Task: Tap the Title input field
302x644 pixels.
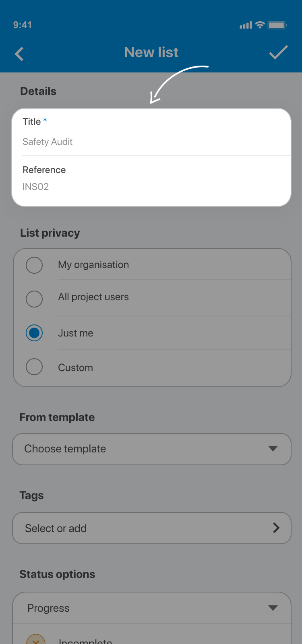Action: pyautogui.click(x=151, y=142)
